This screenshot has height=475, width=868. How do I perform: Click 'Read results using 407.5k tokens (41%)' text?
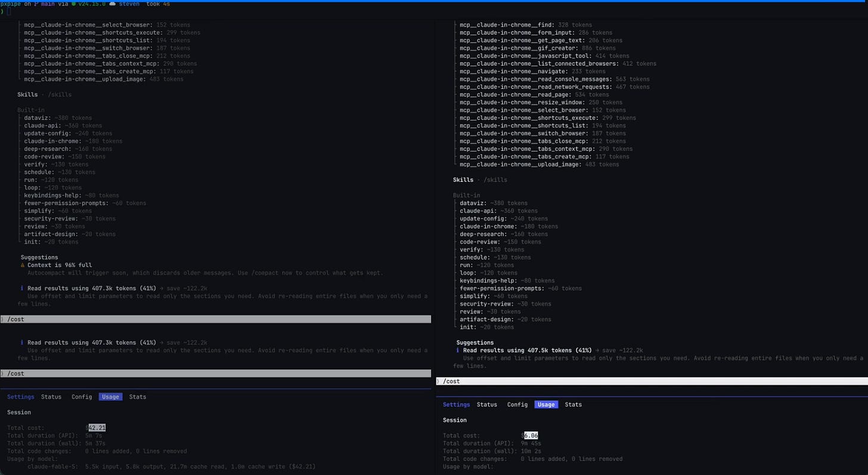(x=527, y=351)
